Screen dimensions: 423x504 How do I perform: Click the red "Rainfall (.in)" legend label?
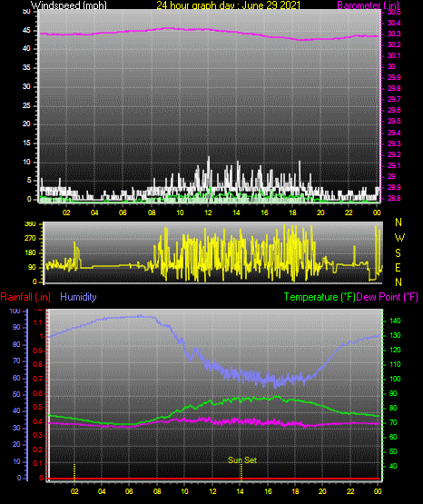click(x=25, y=297)
